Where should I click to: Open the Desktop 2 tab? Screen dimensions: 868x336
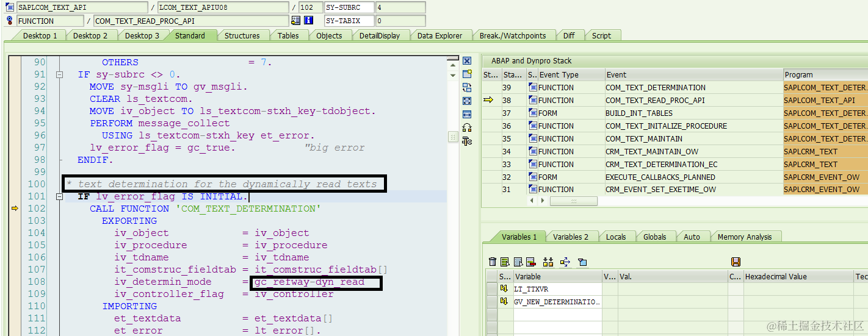tap(90, 35)
